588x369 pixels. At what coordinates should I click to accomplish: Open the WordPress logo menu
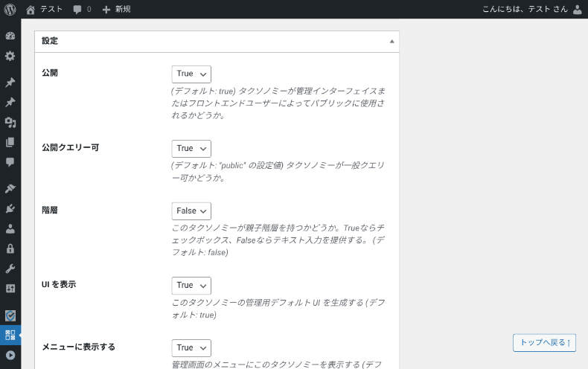point(10,10)
